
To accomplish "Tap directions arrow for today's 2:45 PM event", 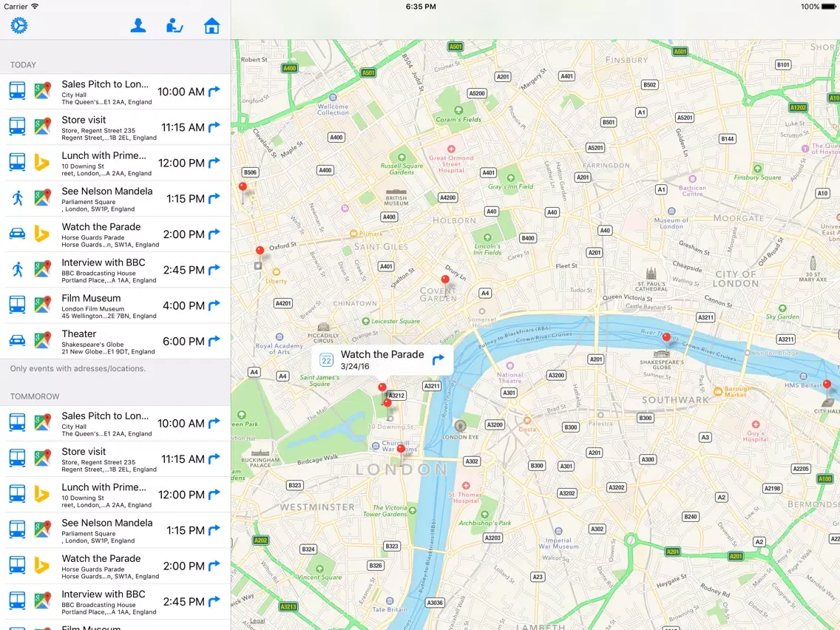I will [214, 269].
